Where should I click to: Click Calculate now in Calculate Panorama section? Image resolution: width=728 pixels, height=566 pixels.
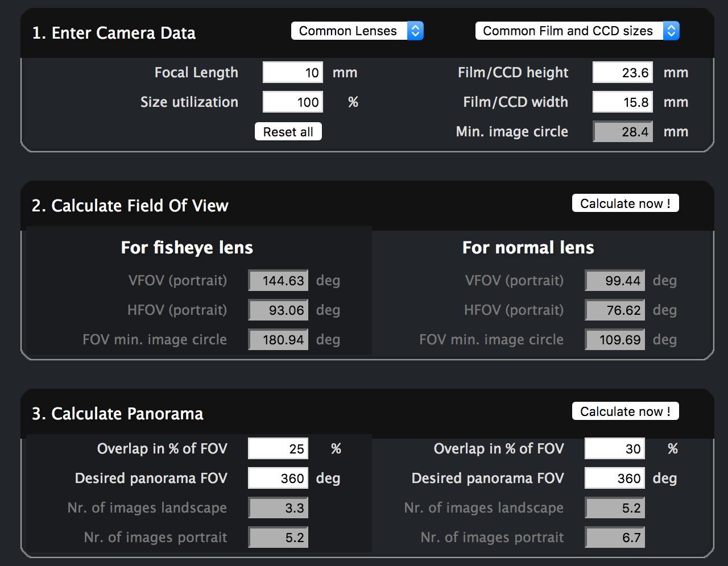626,411
